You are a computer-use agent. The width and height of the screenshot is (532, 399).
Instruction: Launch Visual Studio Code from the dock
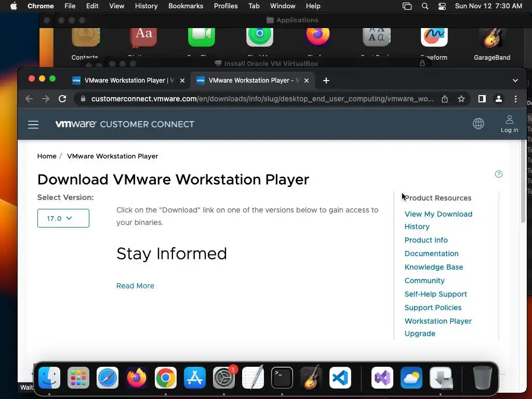[x=340, y=378]
